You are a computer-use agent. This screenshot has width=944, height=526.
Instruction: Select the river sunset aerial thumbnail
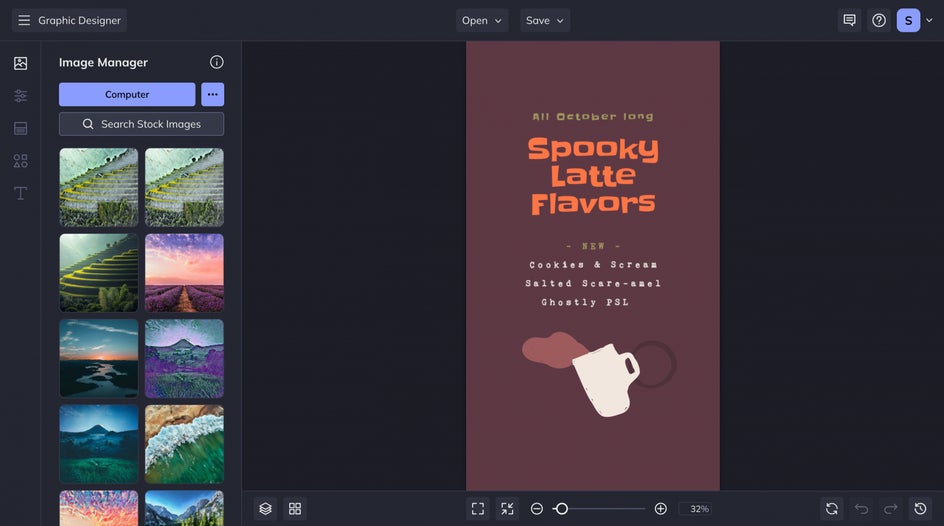coord(99,358)
